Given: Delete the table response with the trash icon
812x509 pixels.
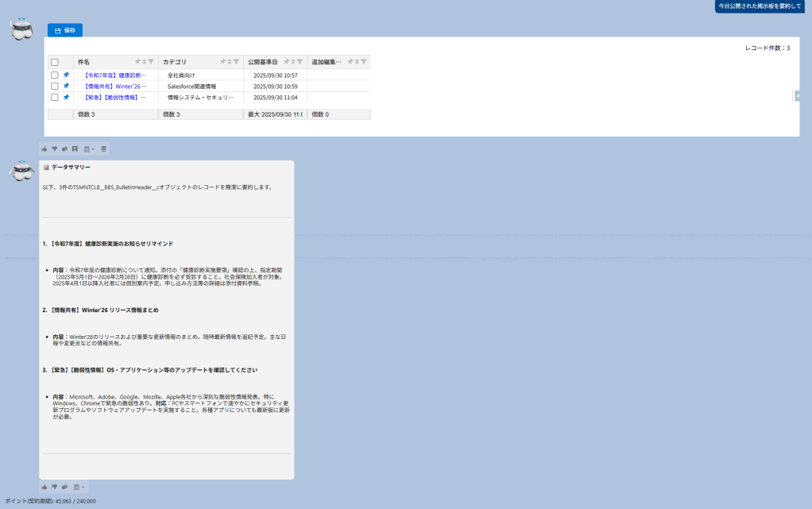Looking at the screenshot, I should click(x=103, y=148).
